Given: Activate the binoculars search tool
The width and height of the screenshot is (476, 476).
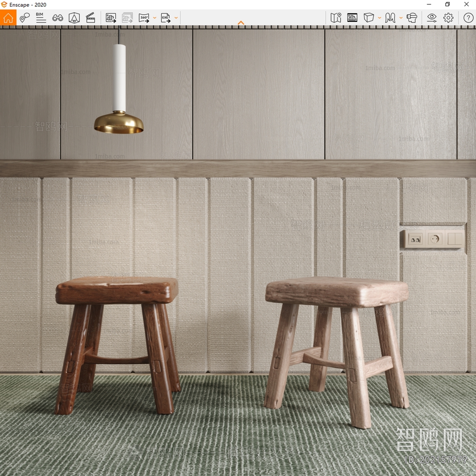Looking at the screenshot, I should pos(58,18).
